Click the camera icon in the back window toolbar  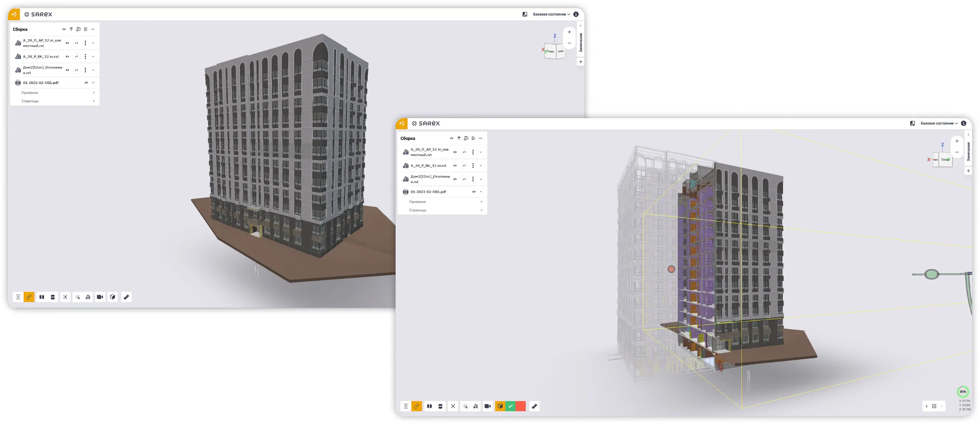pos(100,297)
